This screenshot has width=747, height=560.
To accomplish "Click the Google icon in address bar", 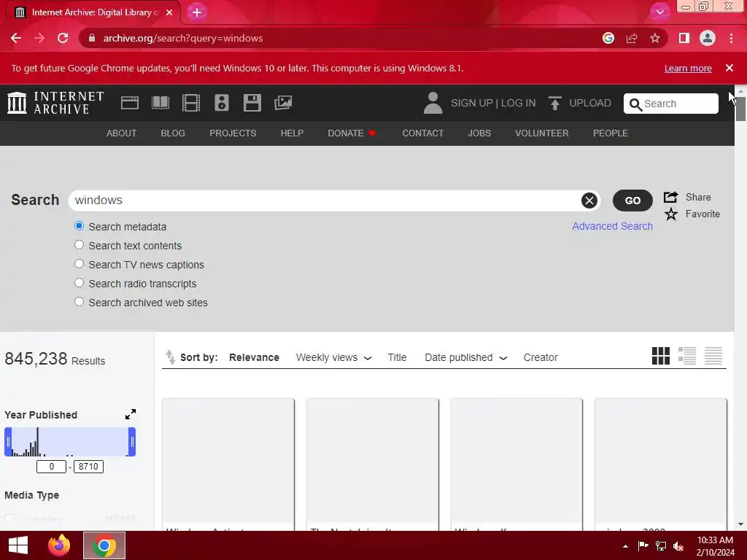I will click(x=608, y=38).
